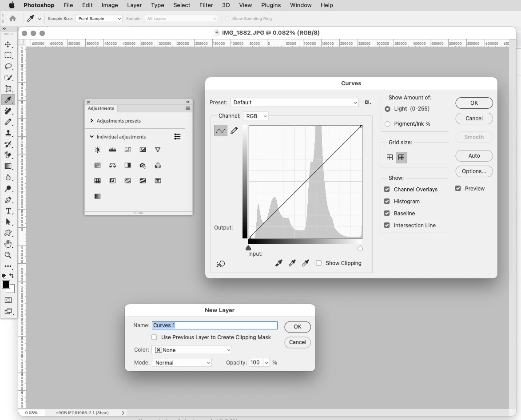Open the Apple menu
521x420 pixels.
[x=12, y=5]
